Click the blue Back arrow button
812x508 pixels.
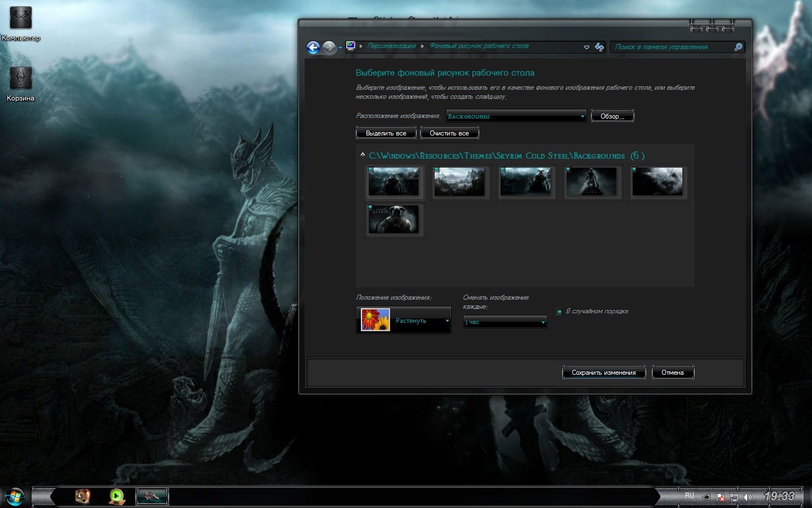click(x=313, y=47)
